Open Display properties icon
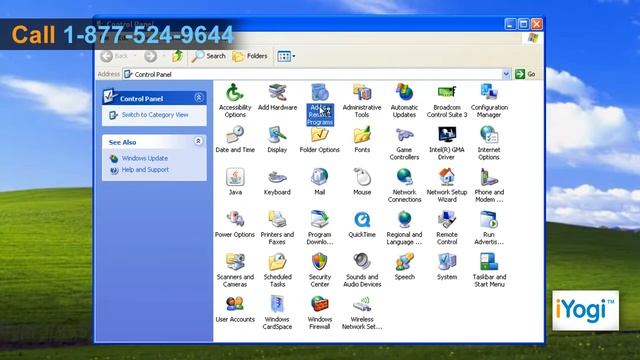Screen dimensions: 640x360 pos(278,140)
